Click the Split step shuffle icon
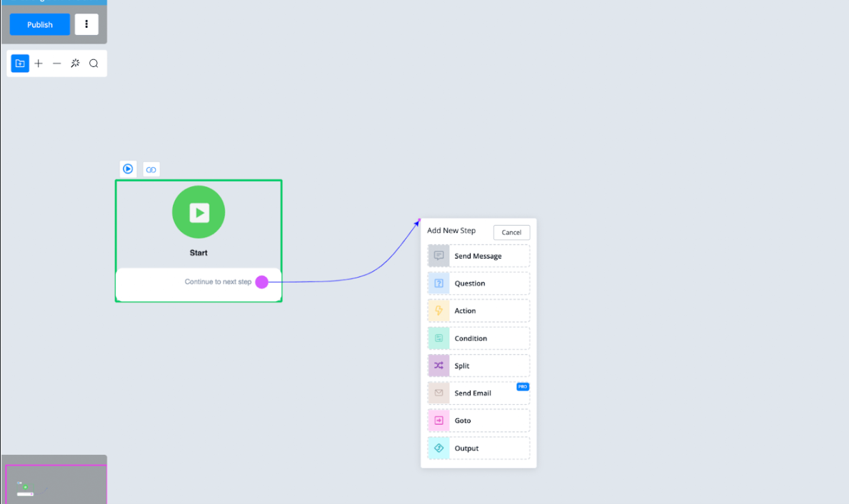The height and width of the screenshot is (504, 849). 438,366
